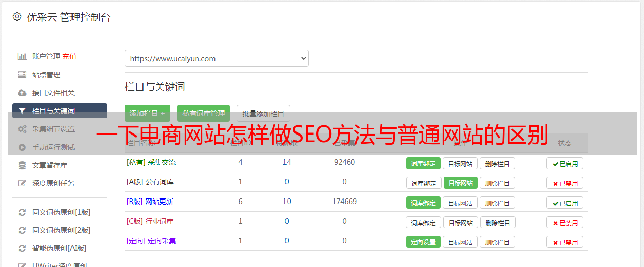
Task: Click the [私有] 采集交流 column name
Action: (151, 162)
